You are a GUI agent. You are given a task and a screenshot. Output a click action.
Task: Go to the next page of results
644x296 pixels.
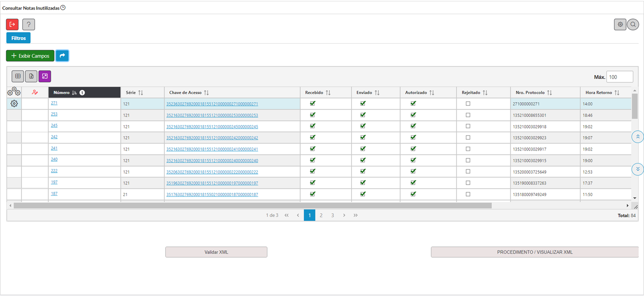click(x=344, y=215)
